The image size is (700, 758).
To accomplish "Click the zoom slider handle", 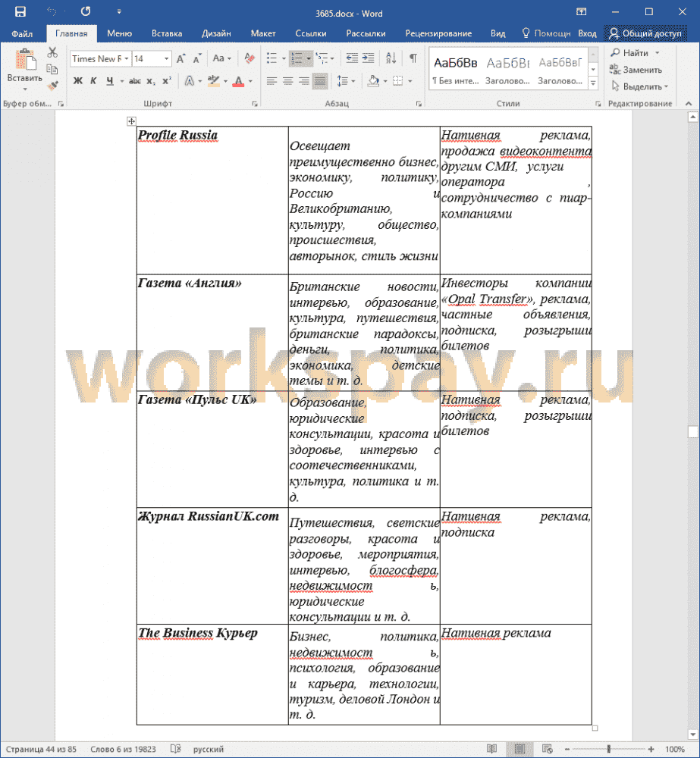I will 608,749.
